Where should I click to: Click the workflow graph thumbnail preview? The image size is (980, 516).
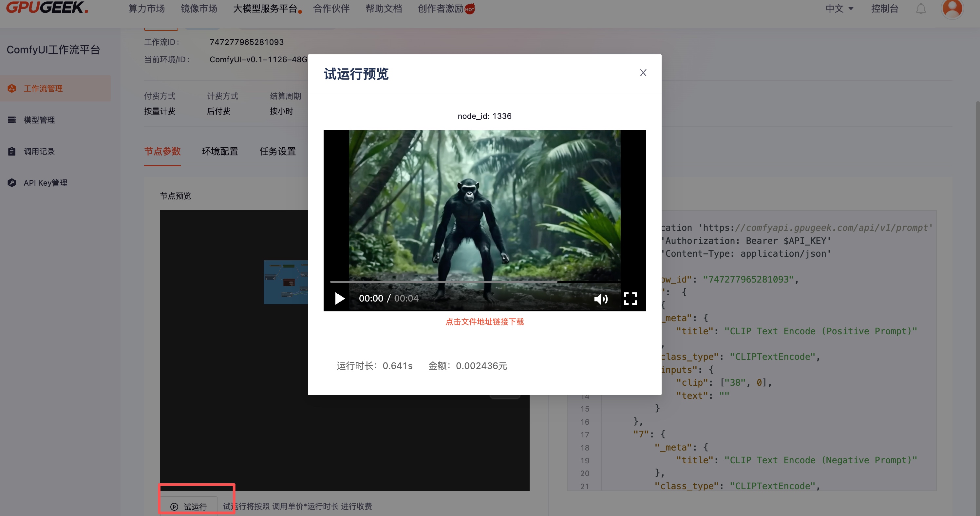coord(285,282)
